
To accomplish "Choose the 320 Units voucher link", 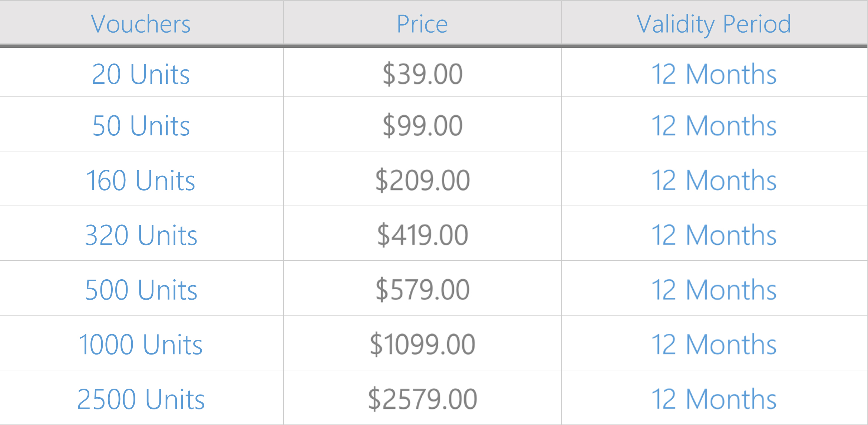I will (x=141, y=235).
